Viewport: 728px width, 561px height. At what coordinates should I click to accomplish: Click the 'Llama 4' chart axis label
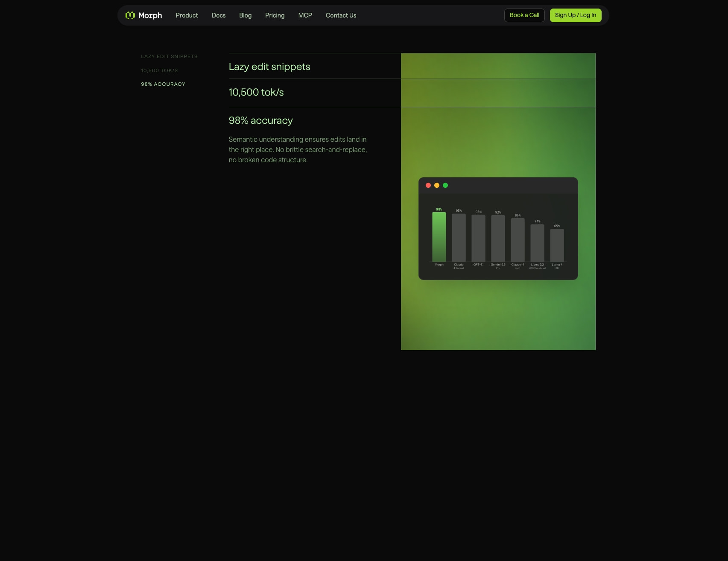click(x=557, y=265)
